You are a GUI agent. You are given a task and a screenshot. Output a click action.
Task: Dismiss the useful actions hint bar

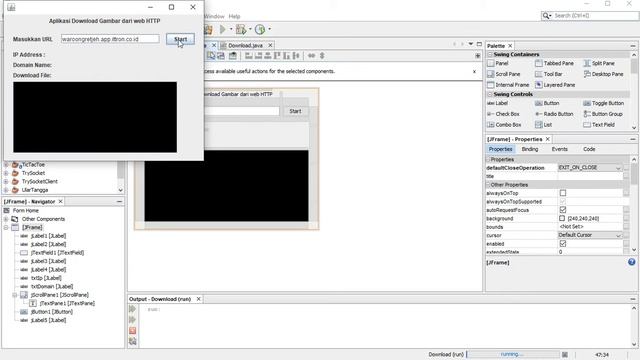point(474,71)
